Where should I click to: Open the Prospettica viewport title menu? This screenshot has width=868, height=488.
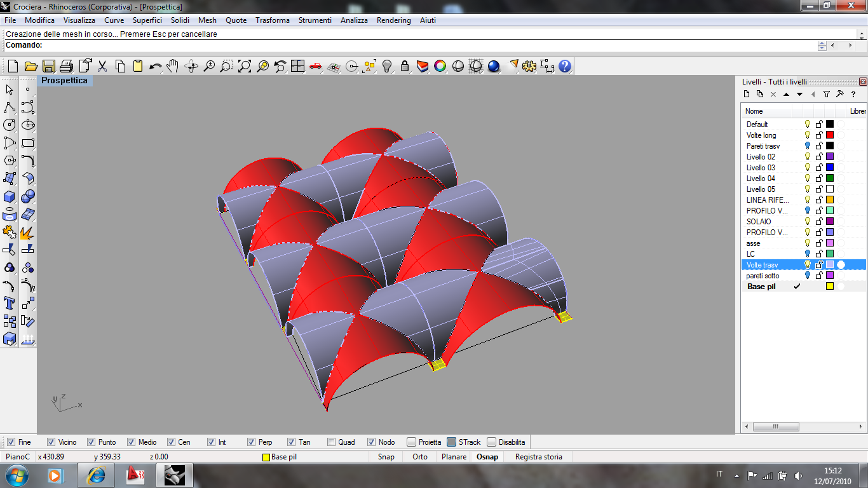[x=65, y=81]
